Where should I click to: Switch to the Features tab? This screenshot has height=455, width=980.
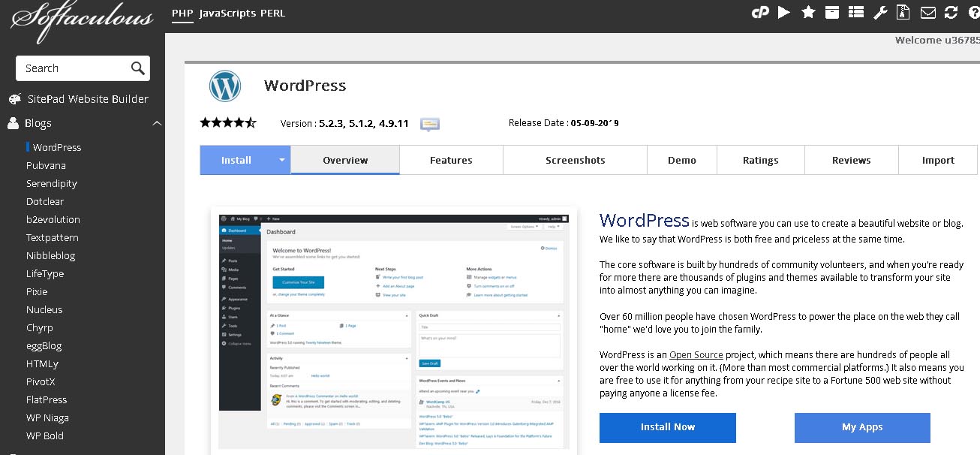451,160
